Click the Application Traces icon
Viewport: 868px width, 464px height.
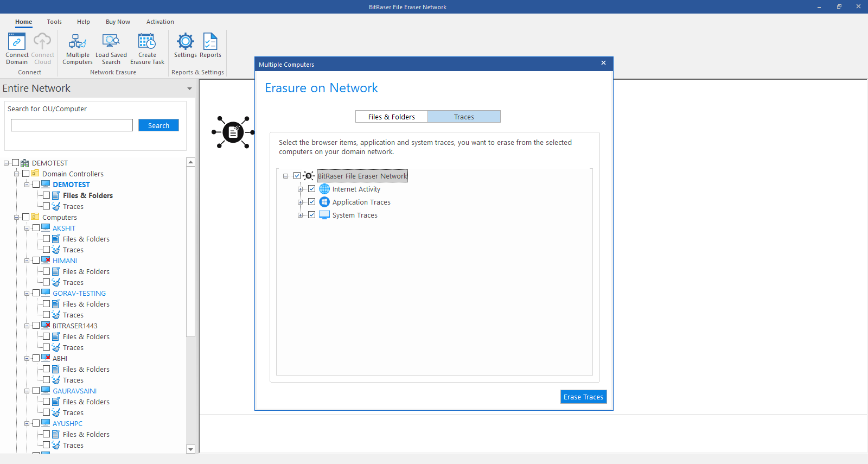(324, 202)
